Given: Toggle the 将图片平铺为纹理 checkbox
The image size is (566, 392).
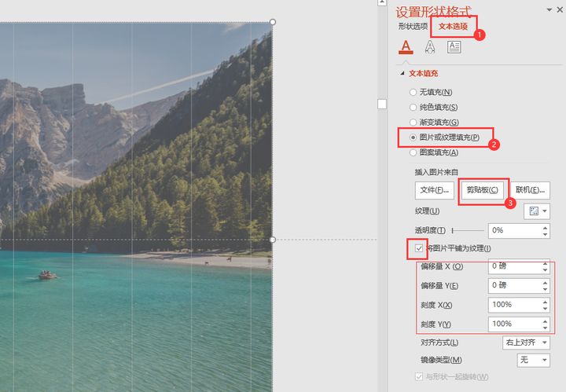Looking at the screenshot, I should click(x=419, y=248).
